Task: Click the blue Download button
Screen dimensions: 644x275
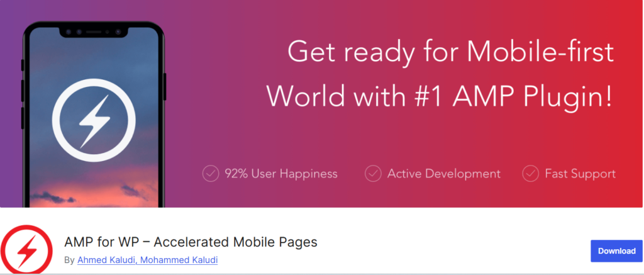Action: pos(616,250)
